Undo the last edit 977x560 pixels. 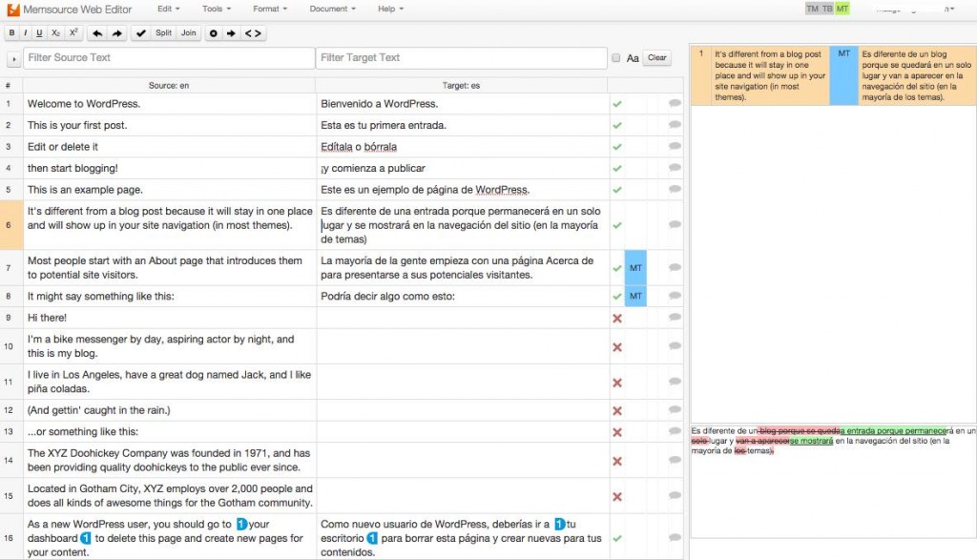pyautogui.click(x=97, y=33)
